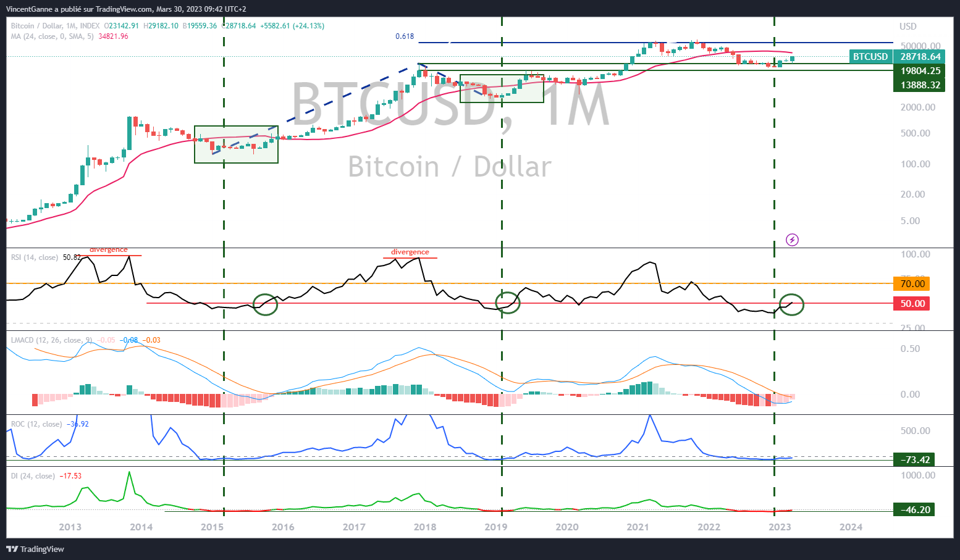
Task: Click the TradingView logo in bottom-left corner
Action: click(35, 549)
